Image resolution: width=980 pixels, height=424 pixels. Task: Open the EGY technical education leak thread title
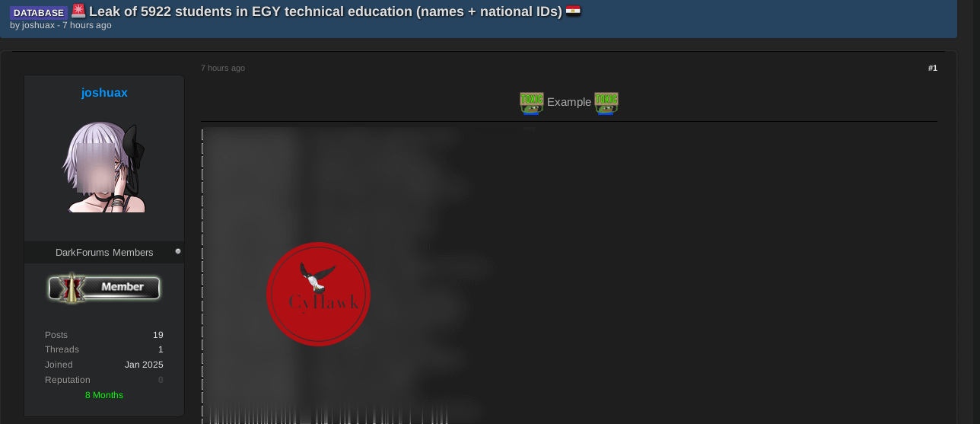[x=326, y=11]
